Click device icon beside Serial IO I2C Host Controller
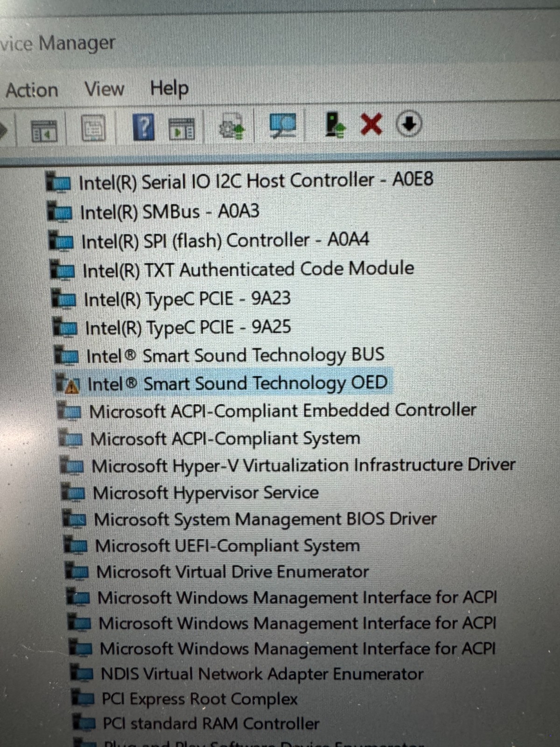 [59, 183]
